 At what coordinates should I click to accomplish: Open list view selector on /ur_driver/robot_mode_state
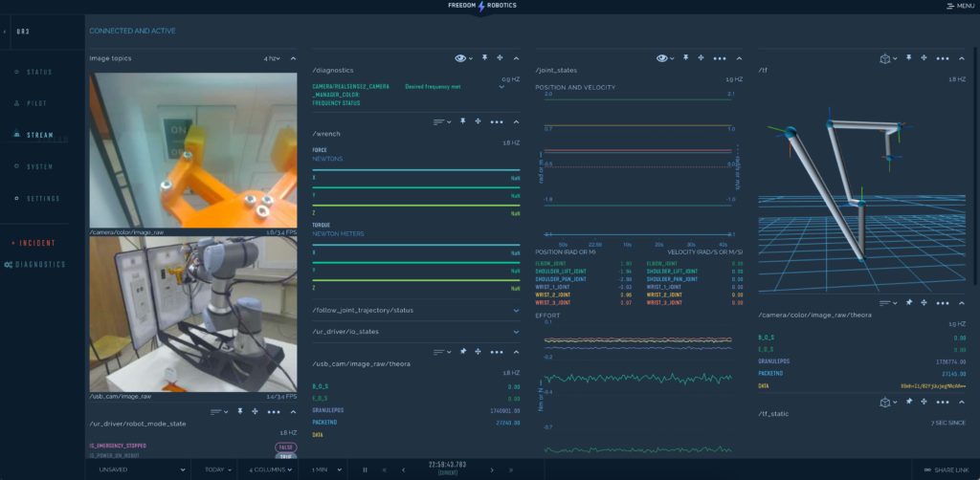[219, 412]
